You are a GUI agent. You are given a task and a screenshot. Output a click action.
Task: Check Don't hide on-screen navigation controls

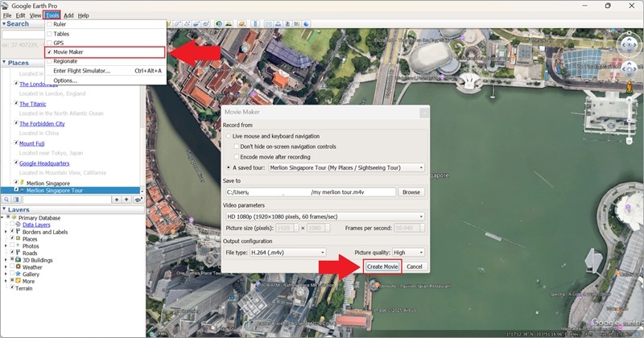(236, 146)
